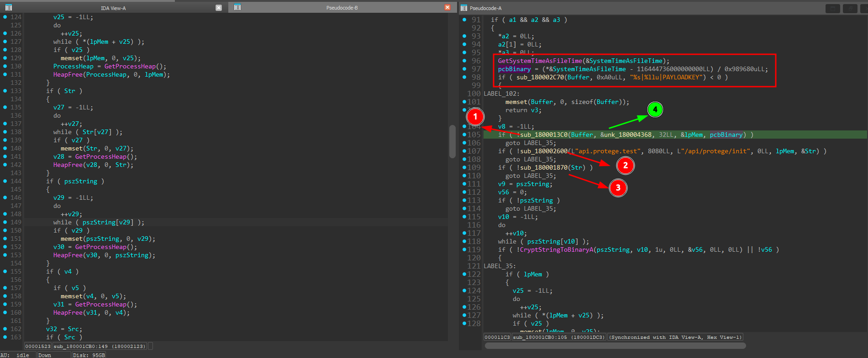Image resolution: width=868 pixels, height=358 pixels.
Task: Switch to the Pseudocode-B tab
Action: (x=342, y=8)
